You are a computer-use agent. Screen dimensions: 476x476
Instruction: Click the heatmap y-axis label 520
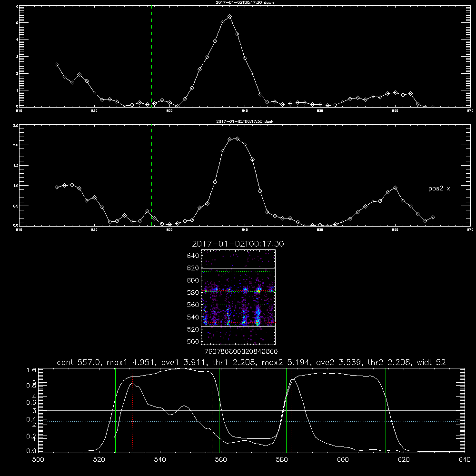click(193, 329)
